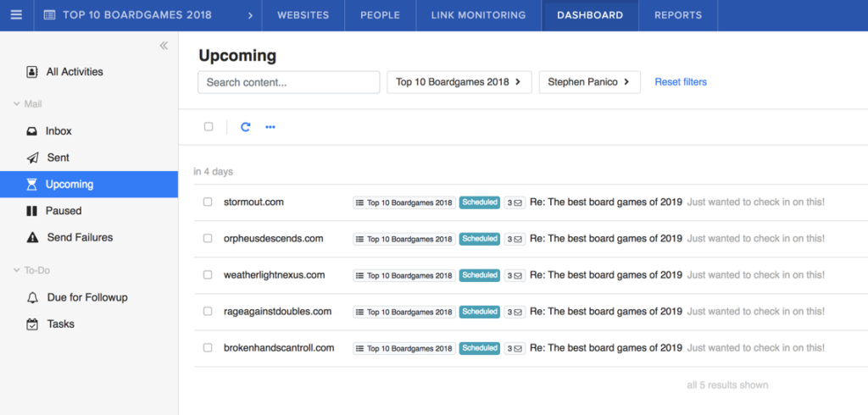Open the Reports tab
Viewport: 868px width, 415px height.
678,15
